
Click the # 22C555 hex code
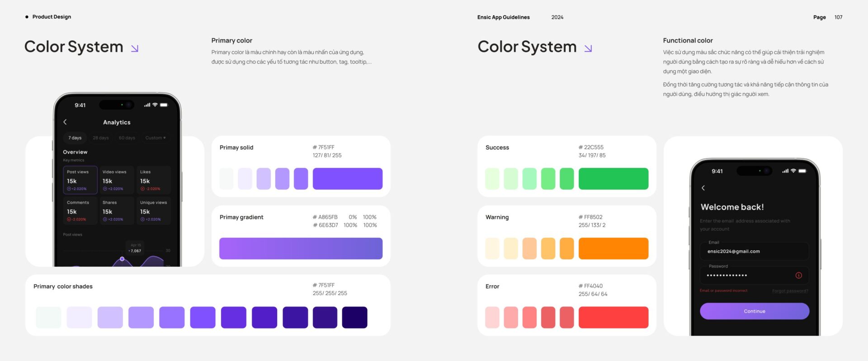pos(591,147)
